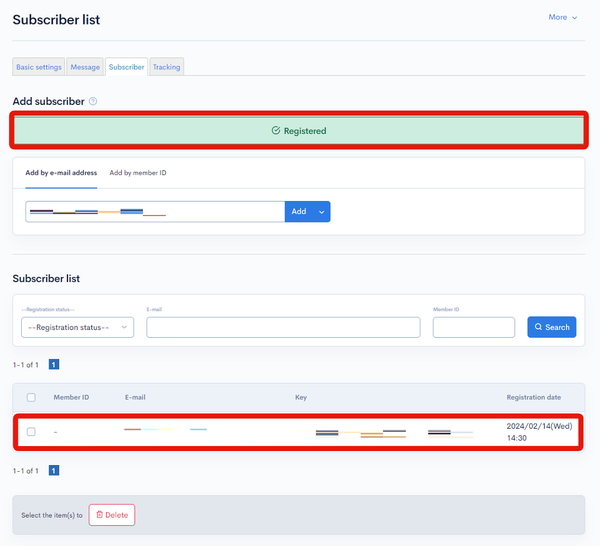Click the Key column header
The width and height of the screenshot is (600, 546).
[301, 398]
